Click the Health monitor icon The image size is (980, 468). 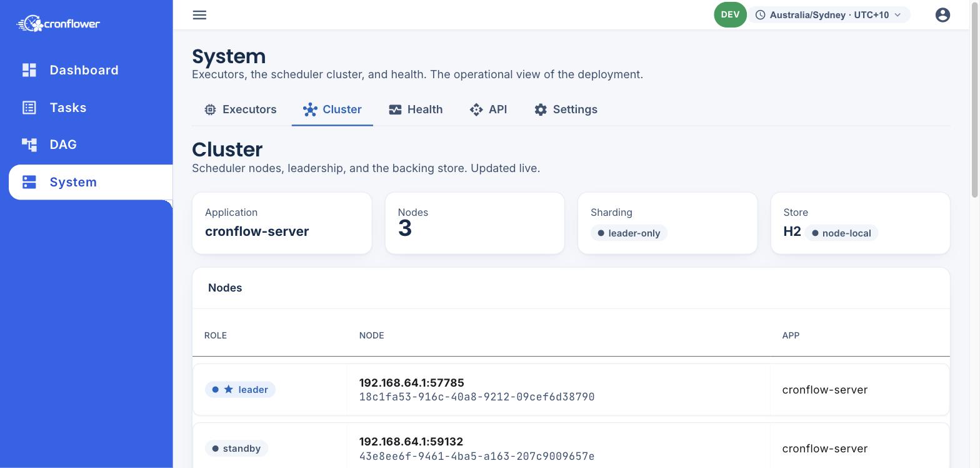(x=395, y=109)
